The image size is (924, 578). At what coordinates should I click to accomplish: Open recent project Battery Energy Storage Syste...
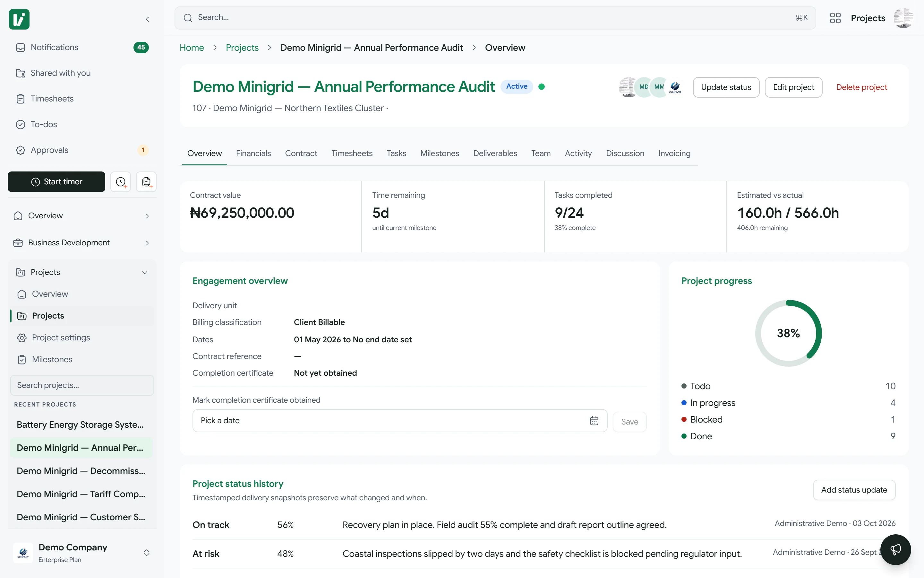(x=81, y=425)
